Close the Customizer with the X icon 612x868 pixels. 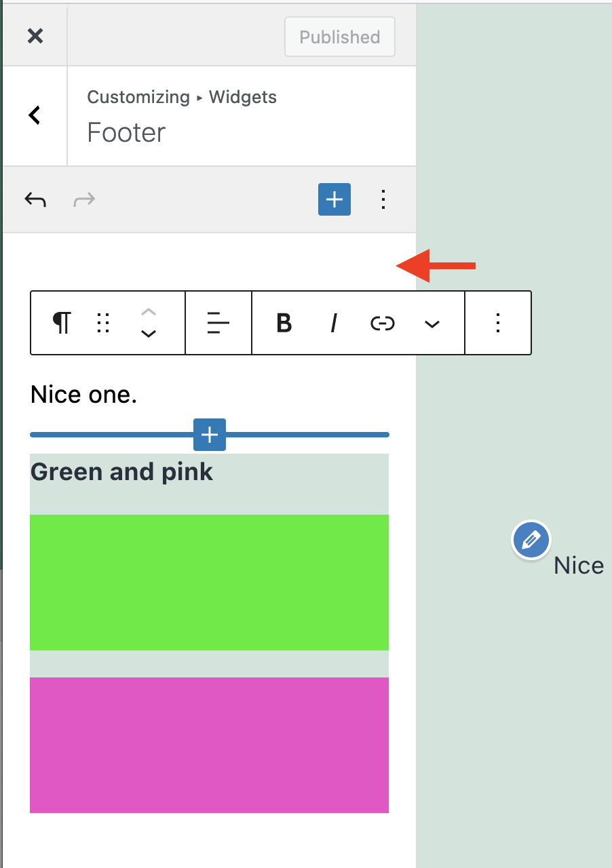[35, 36]
